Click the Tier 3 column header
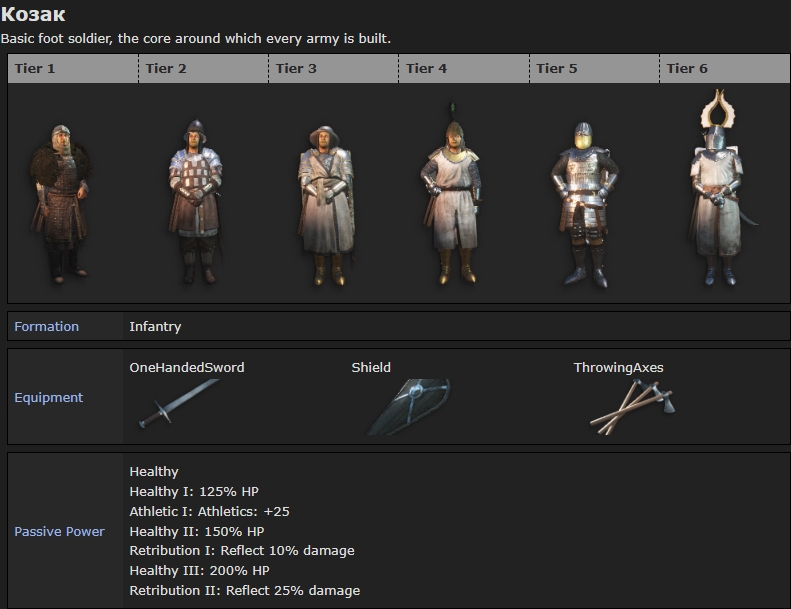Screen dimensions: 791x609 [x=296, y=69]
